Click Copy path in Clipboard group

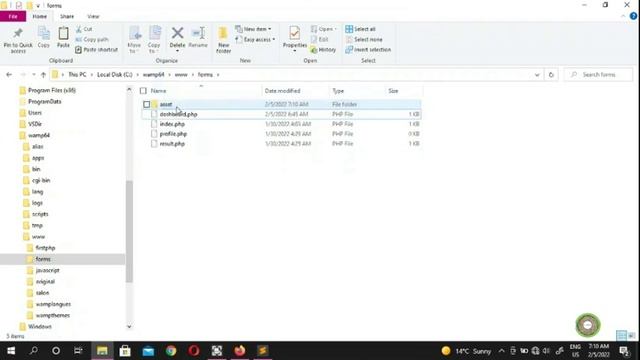click(92, 40)
